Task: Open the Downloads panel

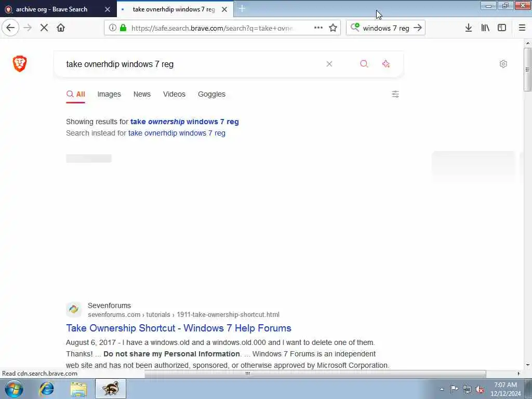Action: (469, 28)
